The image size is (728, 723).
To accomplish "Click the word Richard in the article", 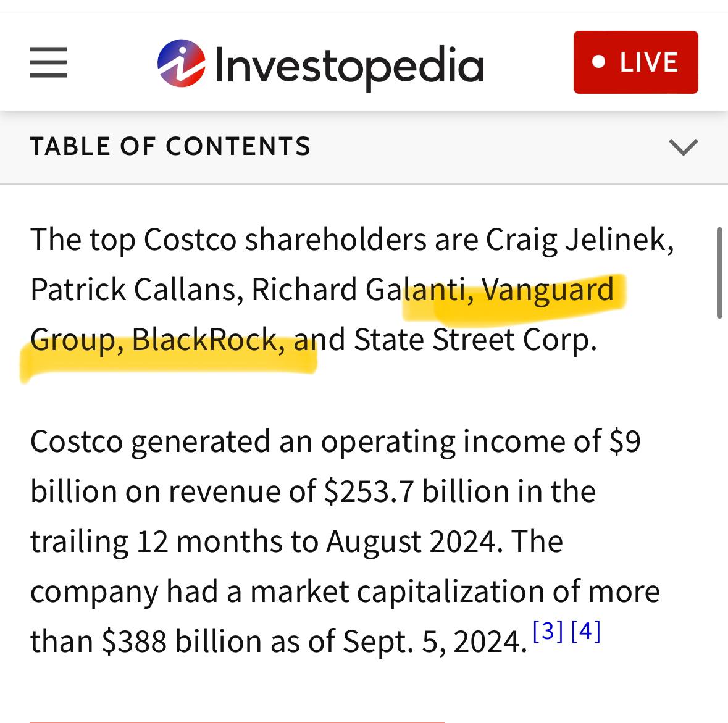I will 304,290.
